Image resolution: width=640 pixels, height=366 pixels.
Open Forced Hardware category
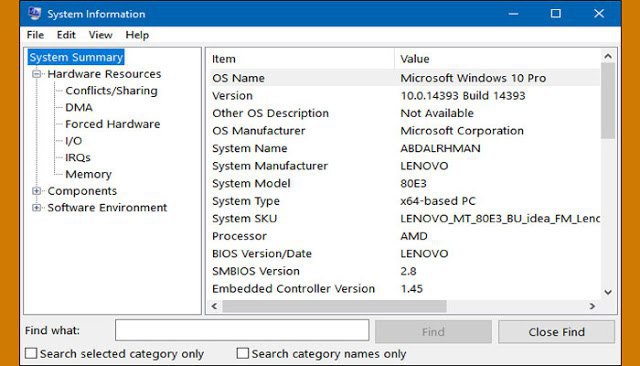point(113,124)
